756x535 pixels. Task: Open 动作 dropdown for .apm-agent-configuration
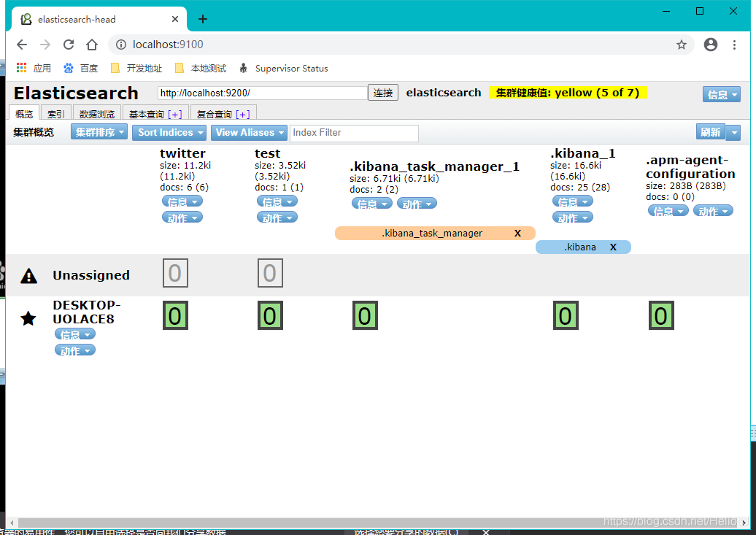[713, 211]
